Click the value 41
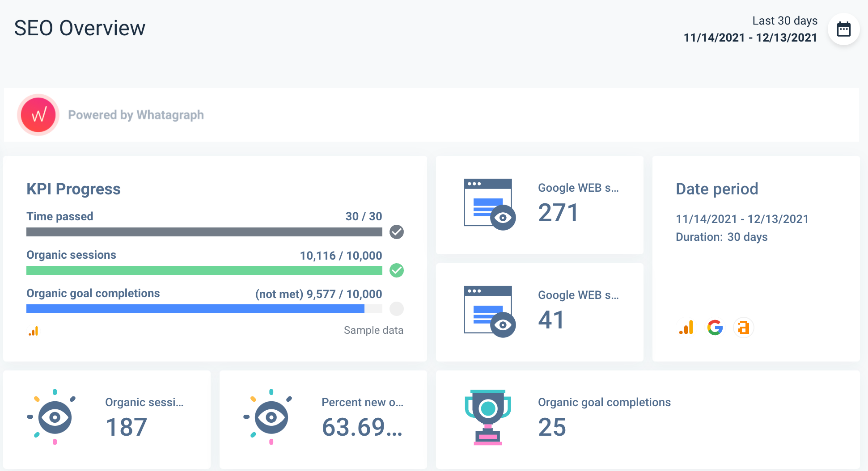This screenshot has height=471, width=868. tap(551, 320)
